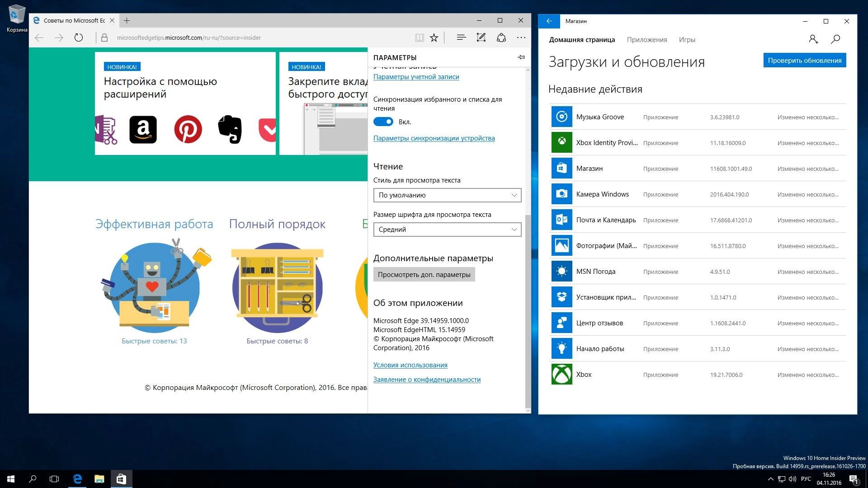This screenshot has height=488, width=868.
Task: Switch to Store Home page tab
Action: click(582, 40)
